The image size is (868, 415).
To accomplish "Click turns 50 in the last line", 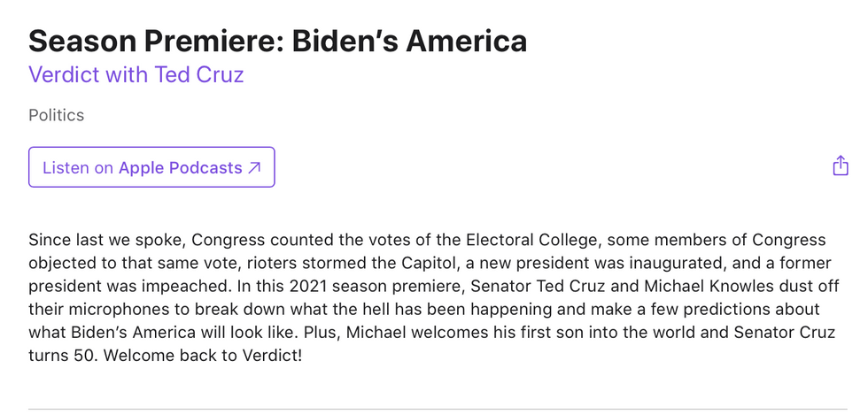I will coord(63,355).
